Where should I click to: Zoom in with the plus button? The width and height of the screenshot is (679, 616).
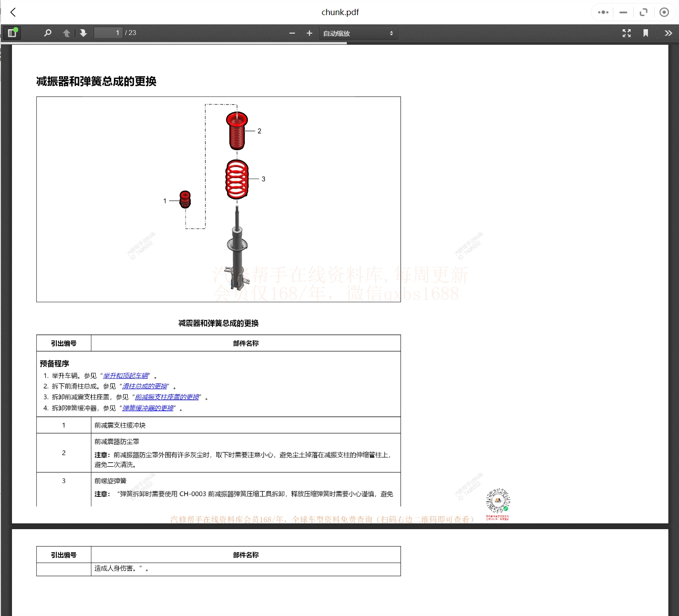310,33
